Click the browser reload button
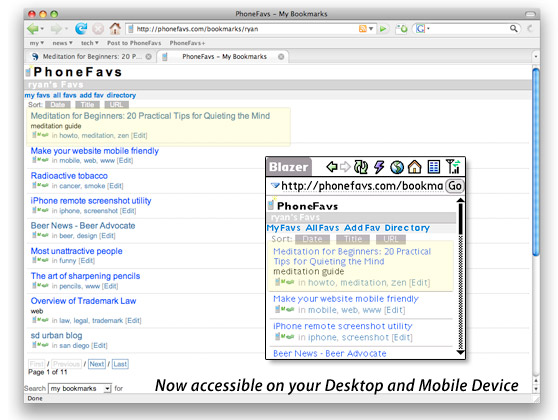Image resolution: width=558 pixels, height=420 pixels. point(81,28)
